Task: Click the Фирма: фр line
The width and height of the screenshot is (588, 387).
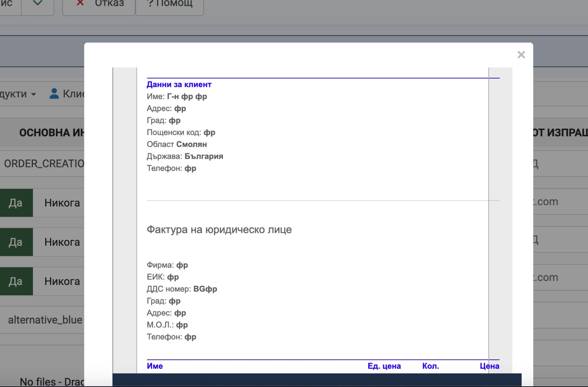Action: click(x=167, y=265)
